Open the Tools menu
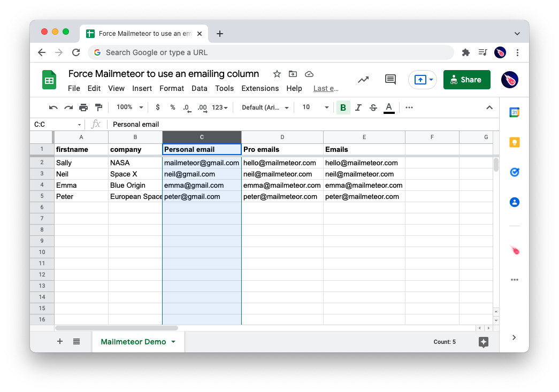 coord(224,88)
